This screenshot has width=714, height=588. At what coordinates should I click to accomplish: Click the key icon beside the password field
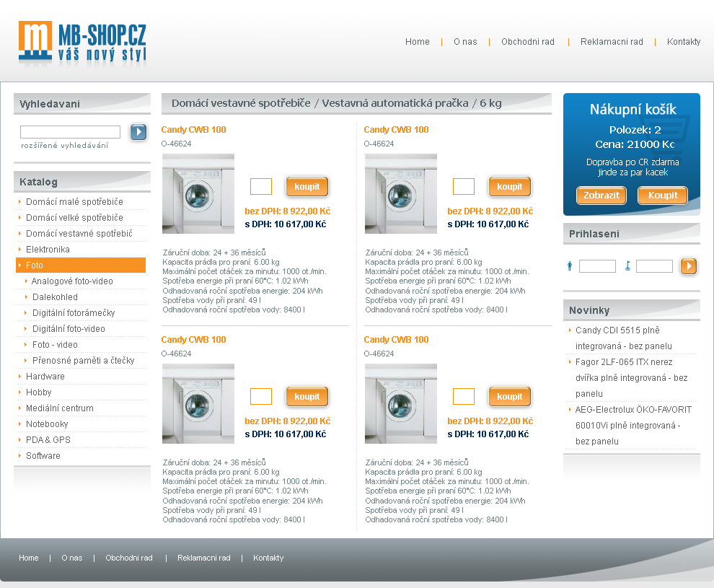pyautogui.click(x=627, y=266)
